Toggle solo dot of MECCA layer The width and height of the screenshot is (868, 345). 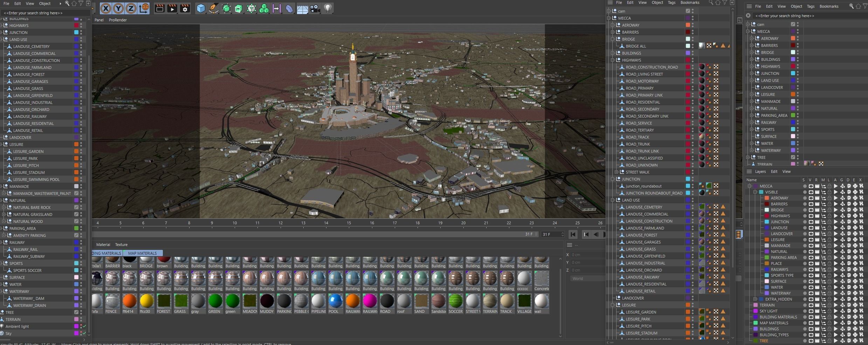tap(805, 186)
